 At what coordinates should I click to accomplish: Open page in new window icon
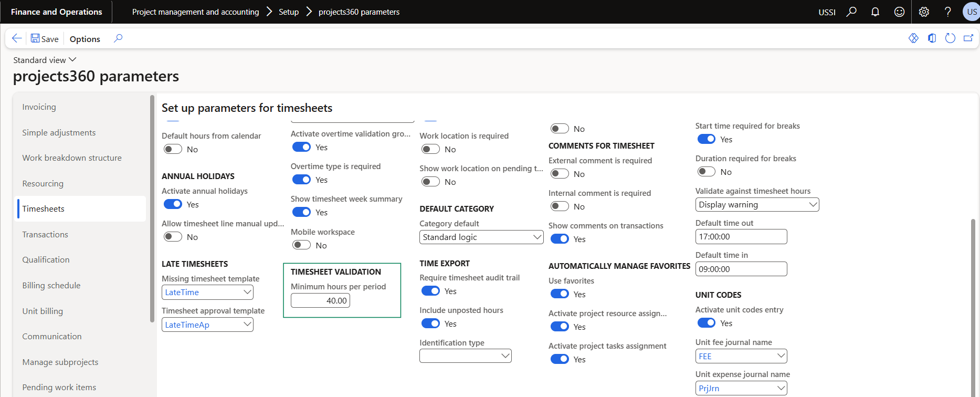(x=968, y=38)
